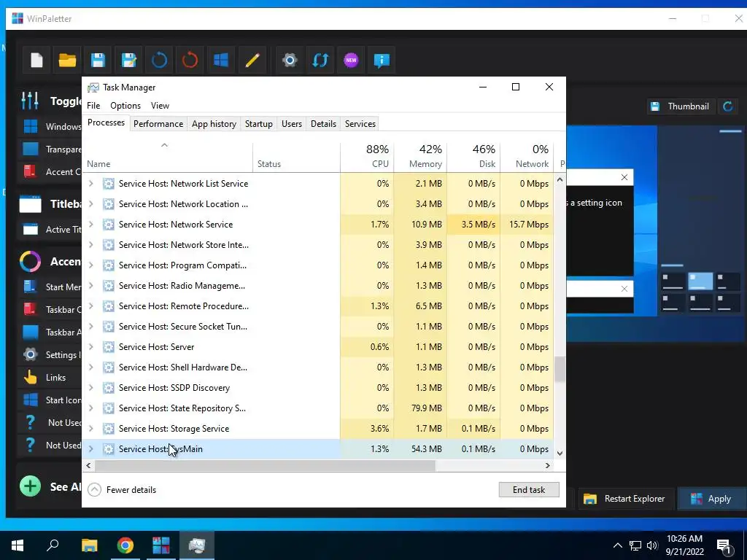Expand Service Host: Network List Service
The image size is (747, 560).
91,183
